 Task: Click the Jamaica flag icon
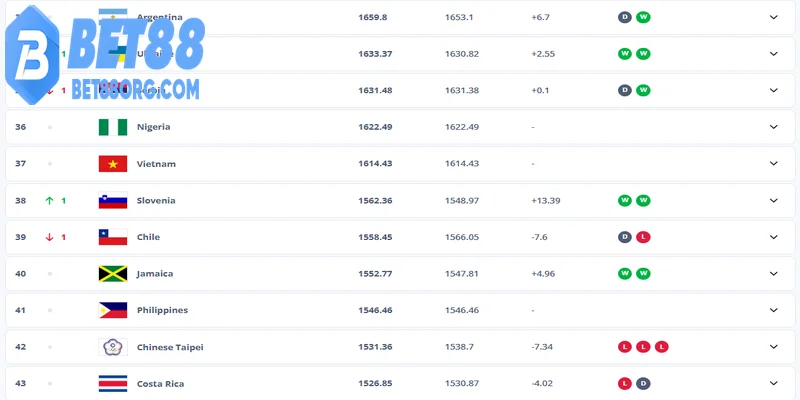click(x=113, y=273)
